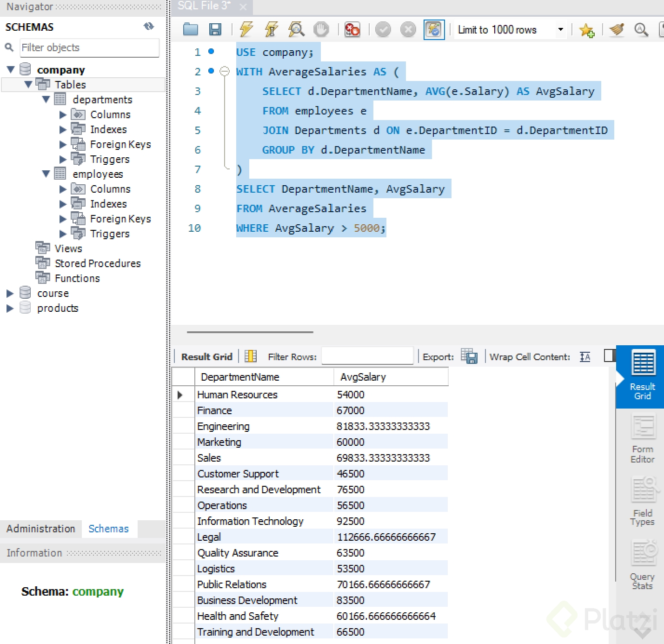Beautify the SQL with the broom icon
Image resolution: width=664 pixels, height=644 pixels.
(x=617, y=30)
